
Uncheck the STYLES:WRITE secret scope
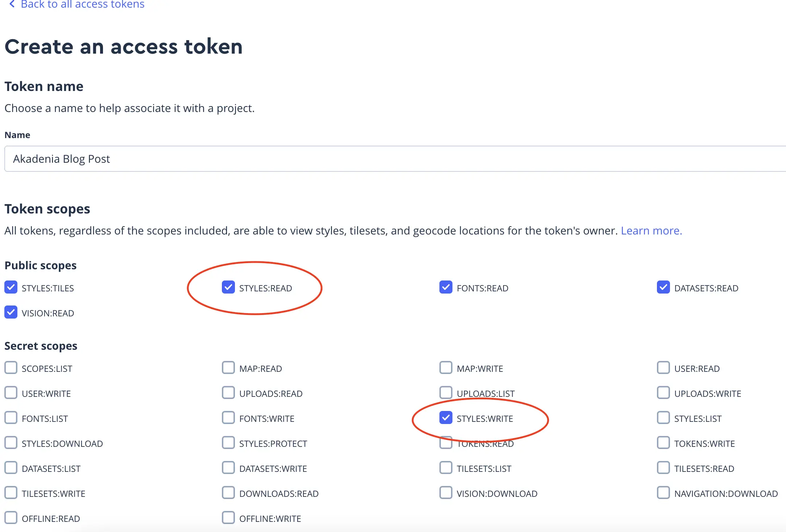click(x=446, y=417)
